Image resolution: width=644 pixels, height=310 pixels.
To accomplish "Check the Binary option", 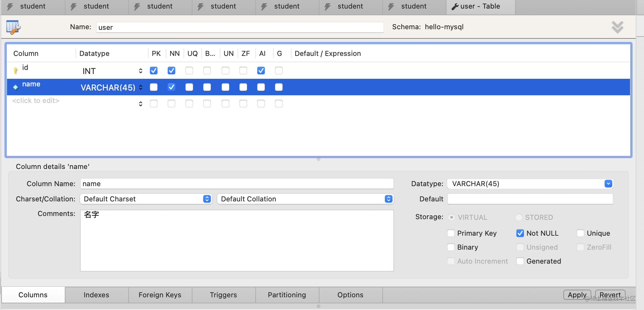I will (x=451, y=247).
